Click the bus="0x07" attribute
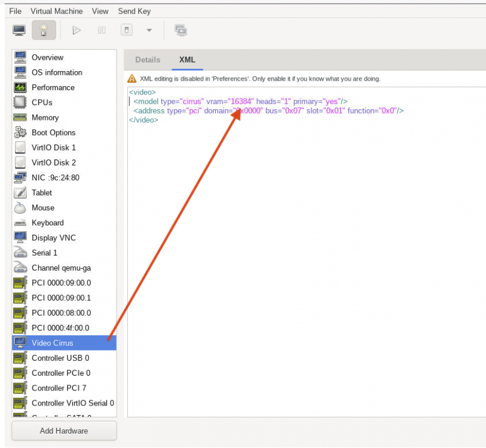The width and height of the screenshot is (486, 448). point(285,111)
